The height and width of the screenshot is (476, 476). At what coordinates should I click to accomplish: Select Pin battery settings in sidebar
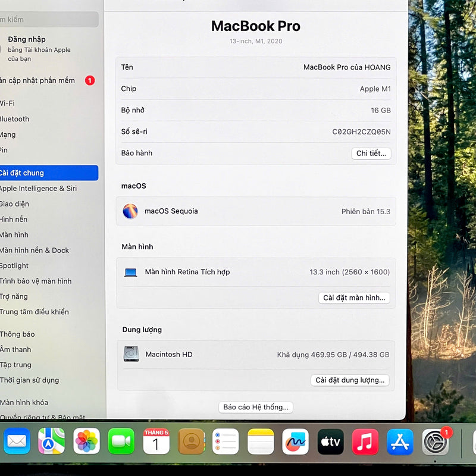[x=4, y=150]
